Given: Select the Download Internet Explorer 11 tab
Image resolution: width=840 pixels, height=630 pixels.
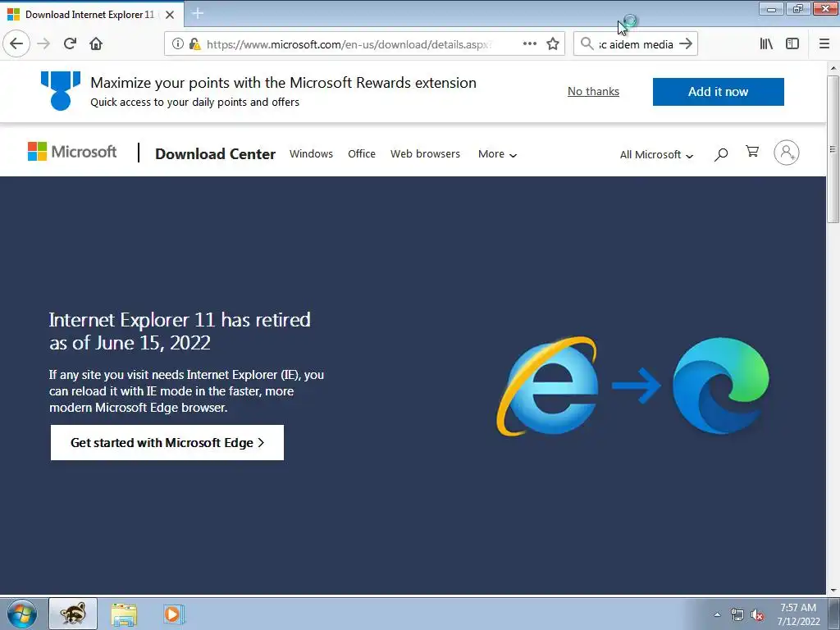Looking at the screenshot, I should pos(89,15).
